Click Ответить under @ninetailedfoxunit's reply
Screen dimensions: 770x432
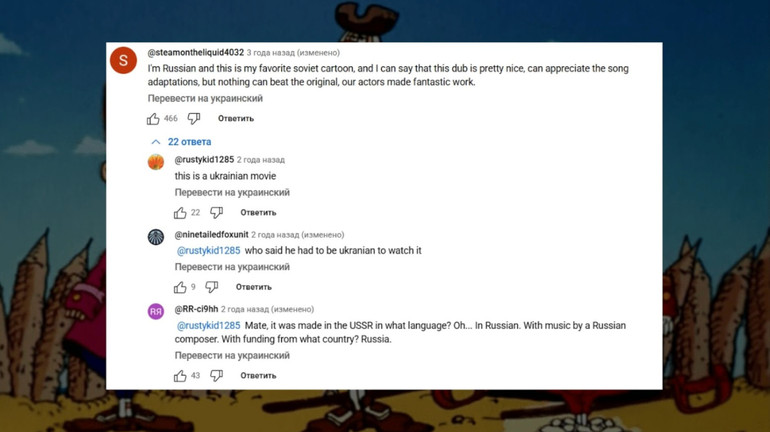[x=253, y=287]
